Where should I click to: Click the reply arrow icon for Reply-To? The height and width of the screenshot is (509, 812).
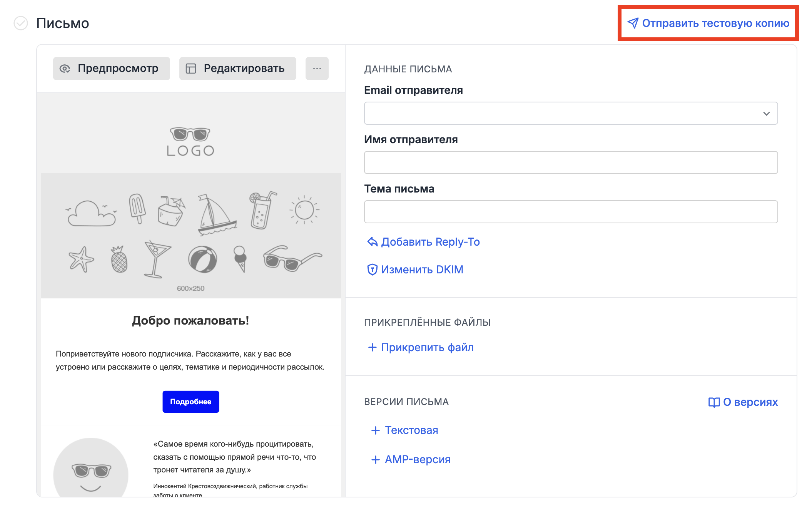(x=372, y=242)
